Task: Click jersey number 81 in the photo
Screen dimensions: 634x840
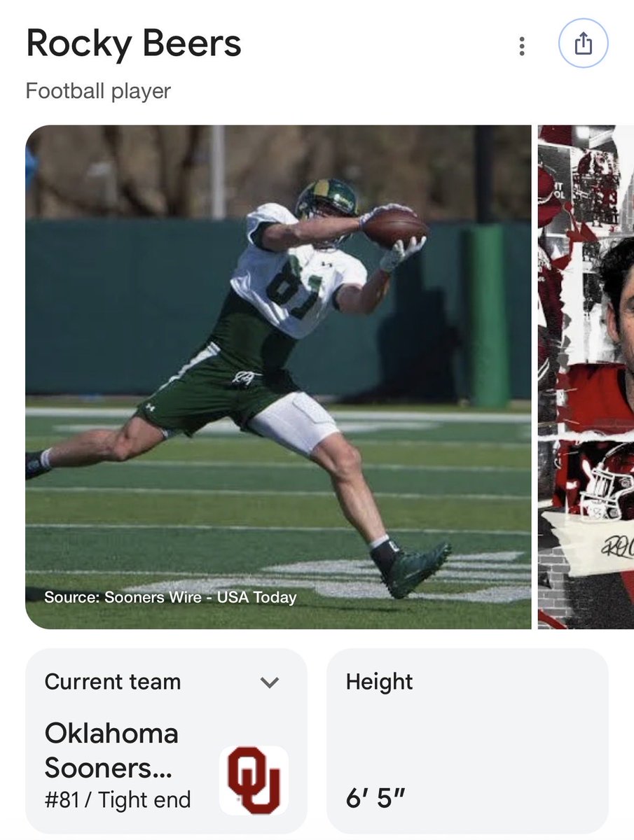Action: [294, 284]
